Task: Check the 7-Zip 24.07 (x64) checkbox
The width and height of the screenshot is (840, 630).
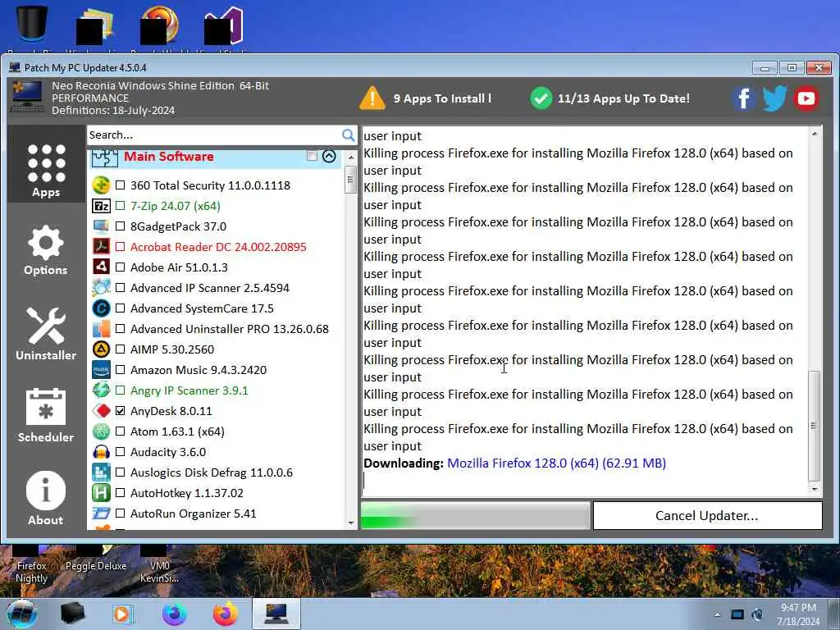Action: 120,206
